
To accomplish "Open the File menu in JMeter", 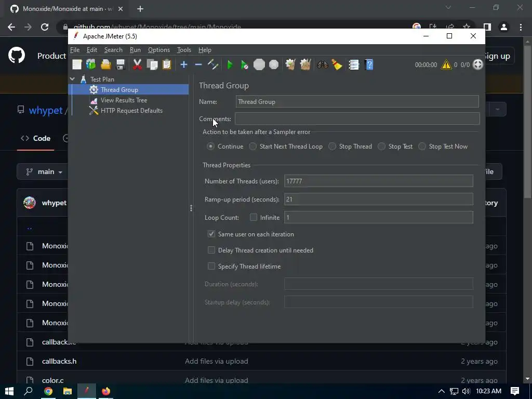I will [x=75, y=50].
